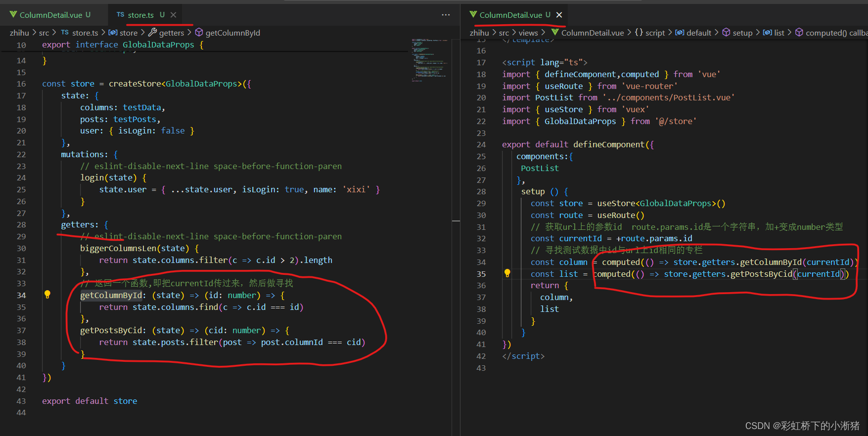Click 'export default store' on line 43
The width and height of the screenshot is (868, 436).
point(90,401)
